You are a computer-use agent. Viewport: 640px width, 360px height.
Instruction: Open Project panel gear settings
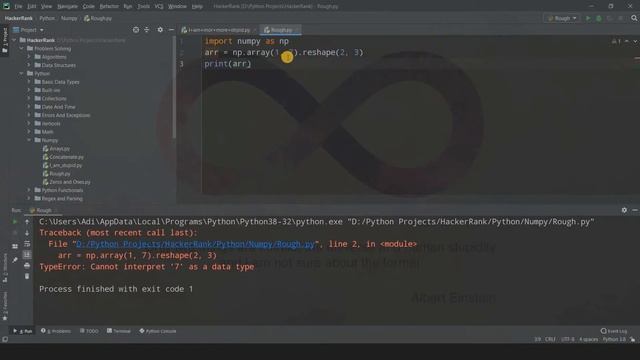160,30
